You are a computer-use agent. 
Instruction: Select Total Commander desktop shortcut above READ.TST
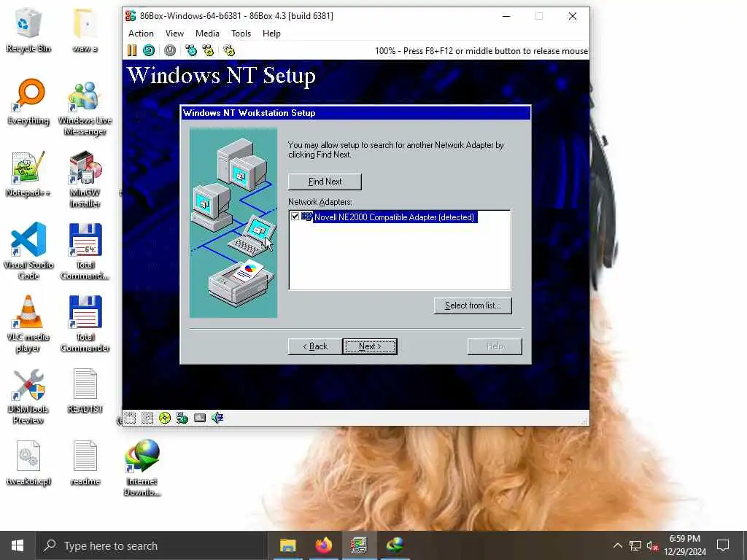(x=85, y=324)
